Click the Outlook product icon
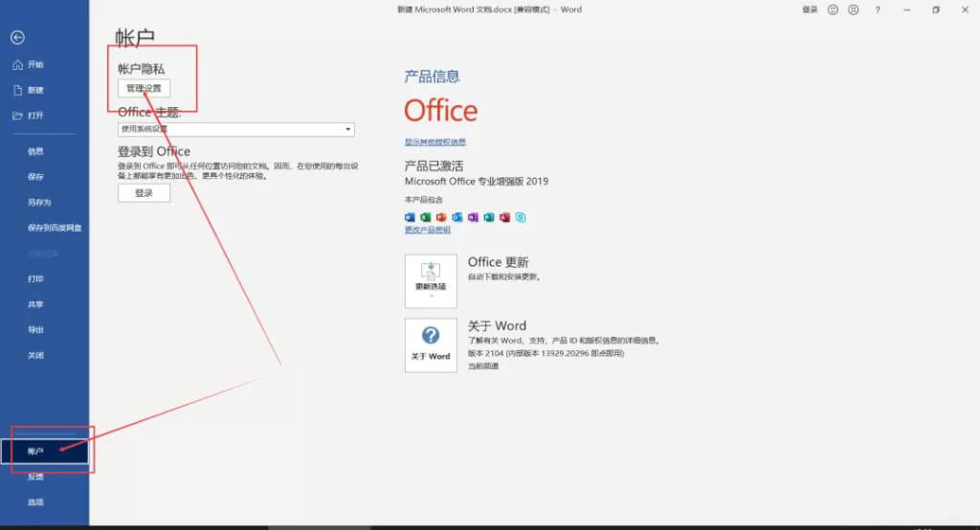Viewport: 980px width, 530px height. 457,217
